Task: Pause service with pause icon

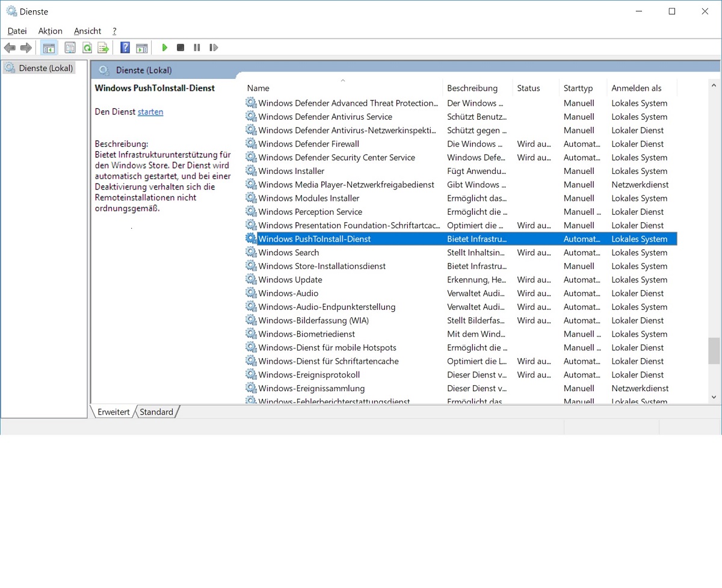Action: click(197, 48)
